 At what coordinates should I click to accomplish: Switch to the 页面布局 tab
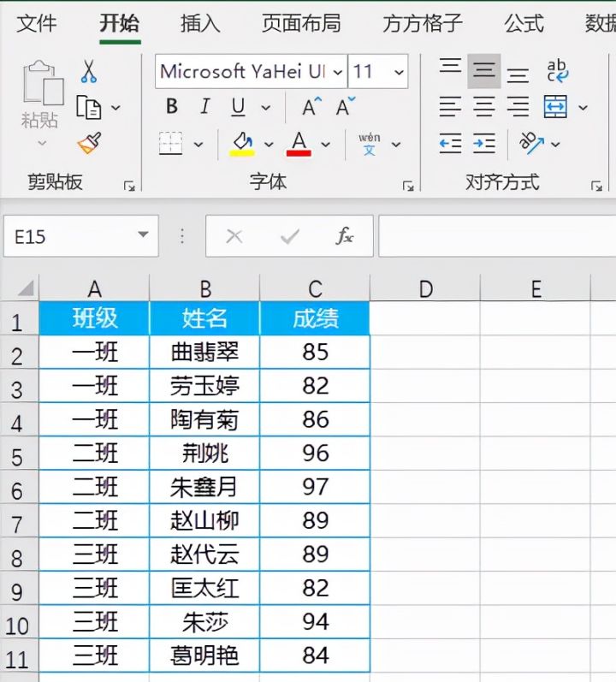coord(301,23)
